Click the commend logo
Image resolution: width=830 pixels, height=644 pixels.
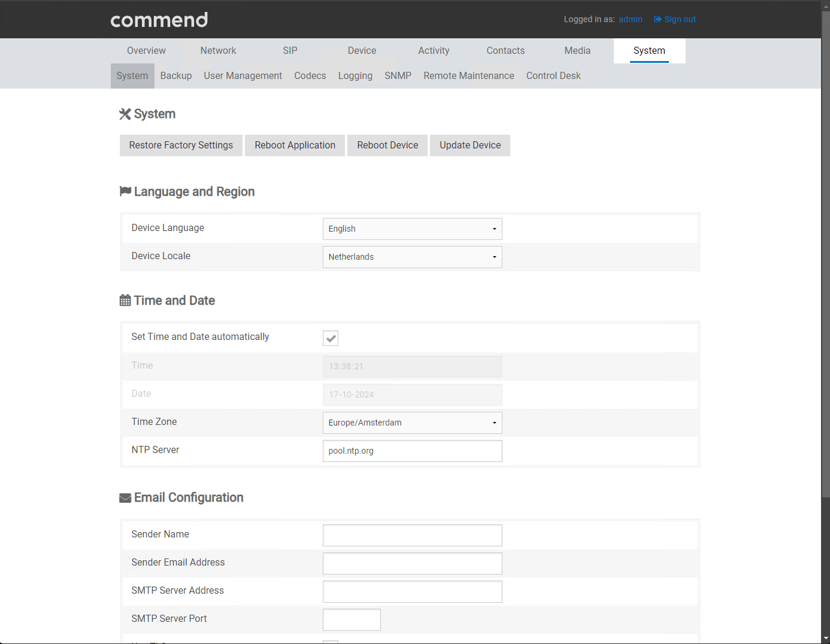[159, 20]
